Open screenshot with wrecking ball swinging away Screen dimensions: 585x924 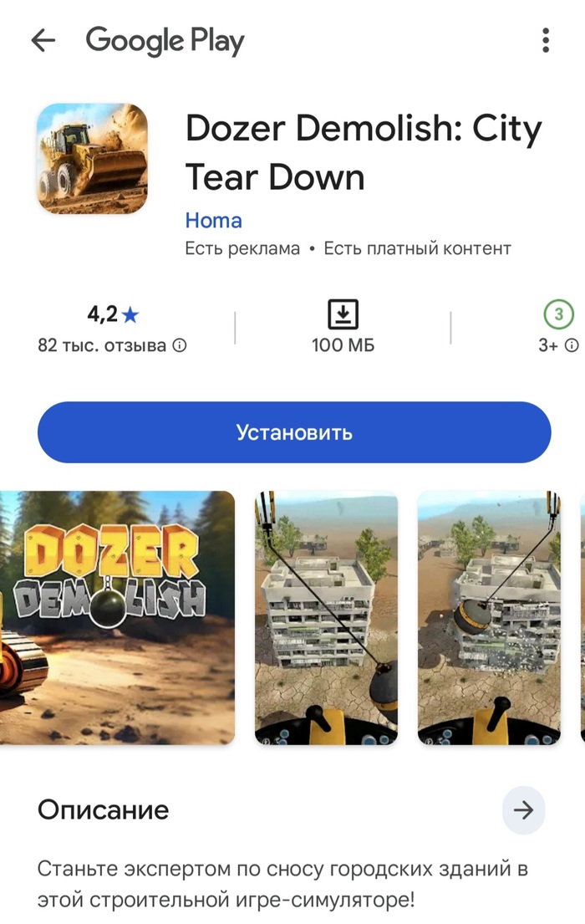click(327, 618)
